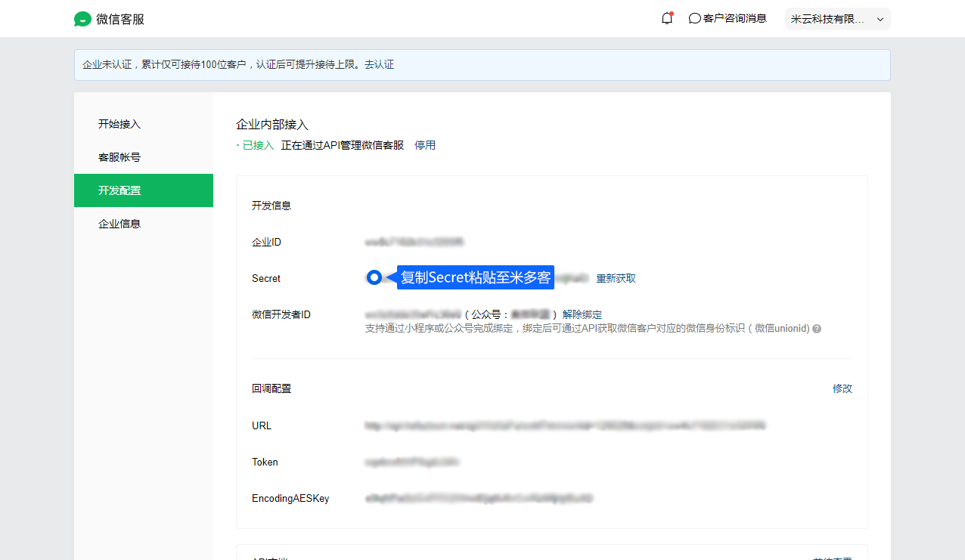
Task: Expand the 米云科技有限 account dropdown
Action: [x=837, y=19]
